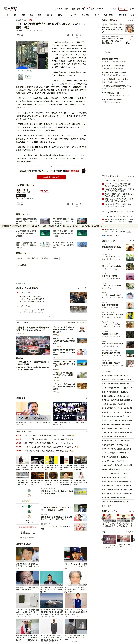This screenshot has height=644, width=138.
Task: Open the 社会 navigation tab
Action: click(x=15, y=15)
